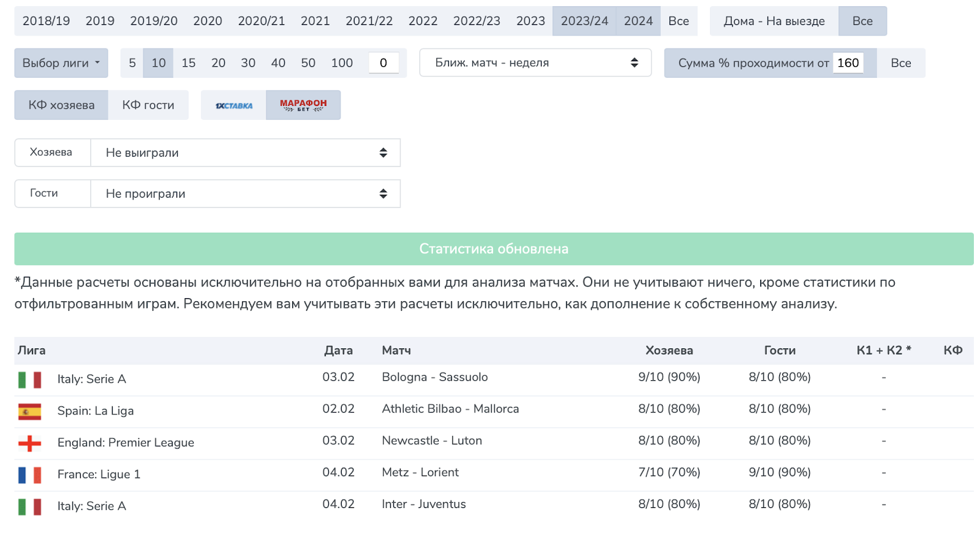Set last matches count to 15

pos(189,63)
